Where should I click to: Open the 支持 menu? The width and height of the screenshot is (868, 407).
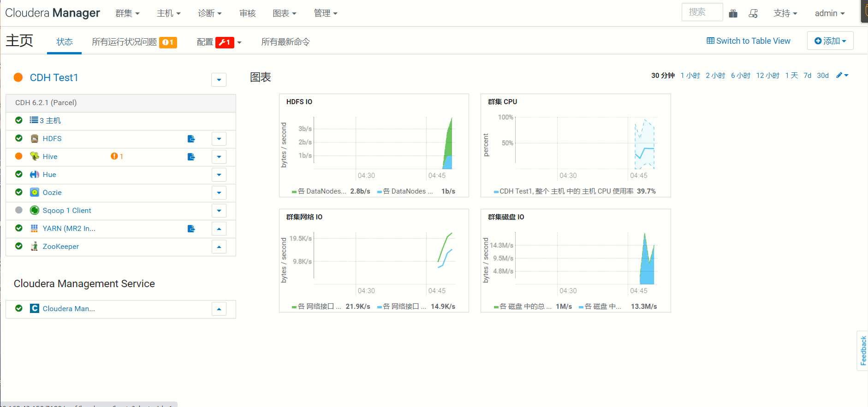pyautogui.click(x=785, y=13)
